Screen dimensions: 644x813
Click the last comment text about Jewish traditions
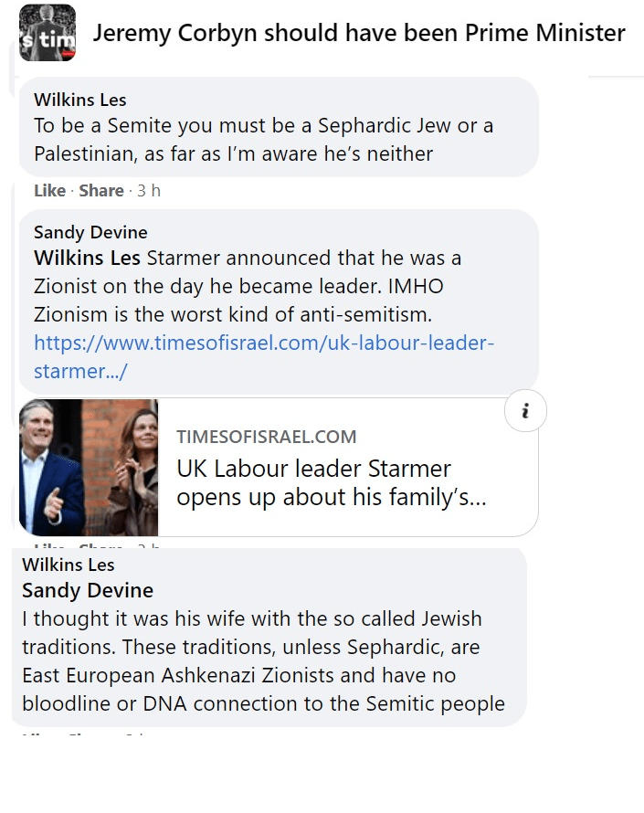pos(263,661)
